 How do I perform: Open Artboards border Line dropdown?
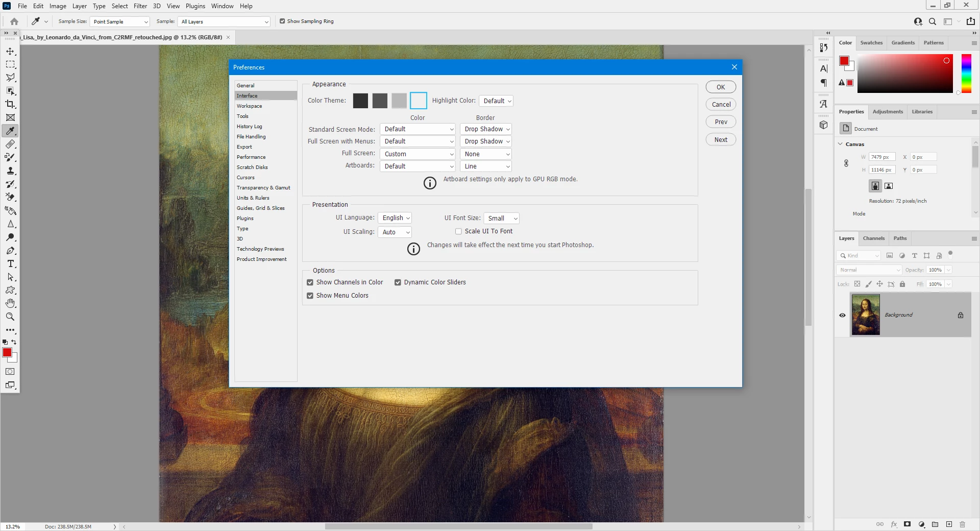(486, 166)
